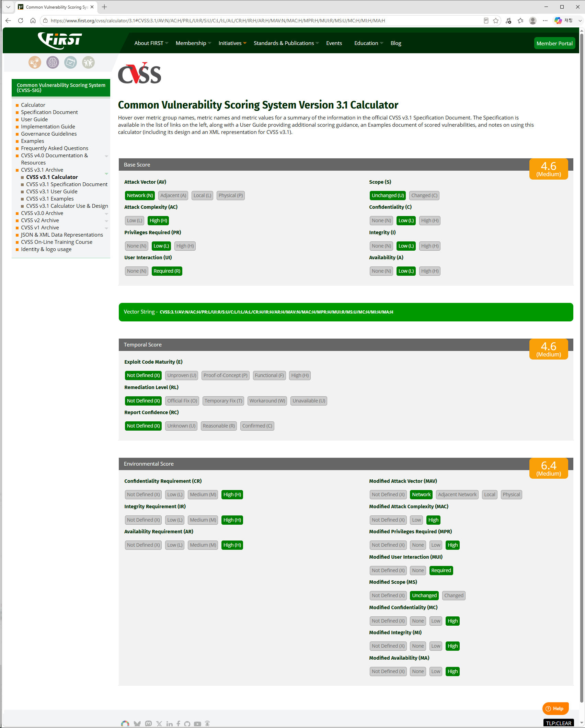Set Scope to Changed (C)
This screenshot has height=728, width=585.
424,195
